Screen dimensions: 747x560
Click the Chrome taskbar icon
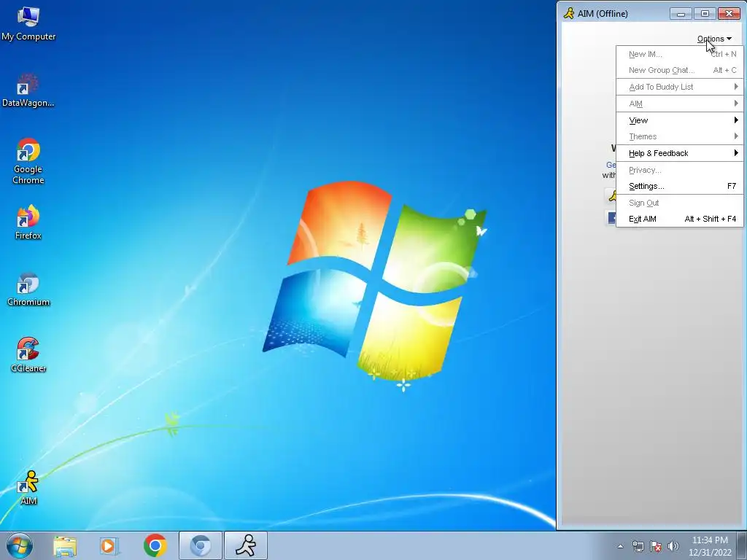[x=155, y=545]
